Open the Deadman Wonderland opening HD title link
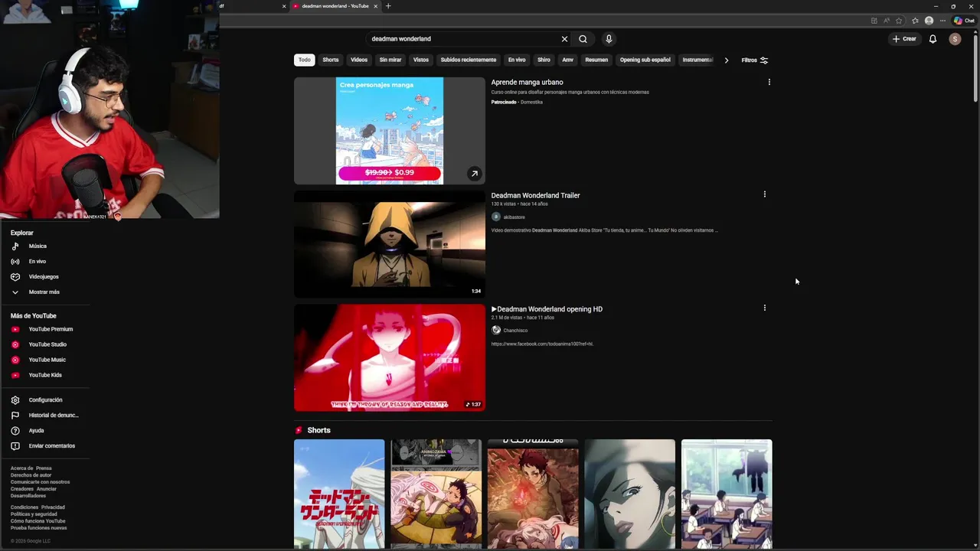The image size is (980, 551). tap(547, 309)
